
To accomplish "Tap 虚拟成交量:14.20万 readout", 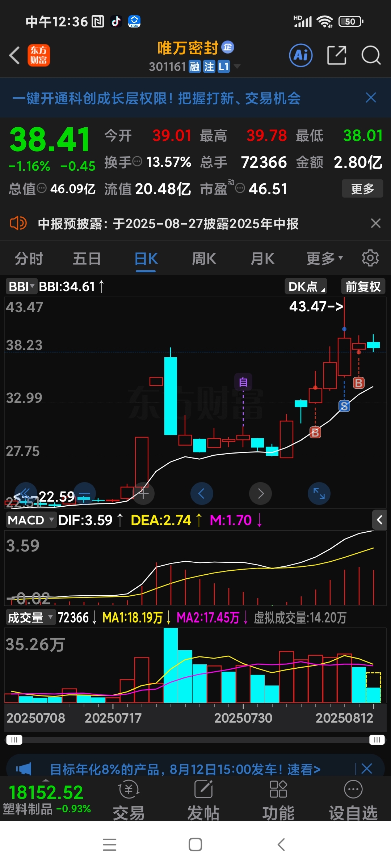I will pos(300,617).
